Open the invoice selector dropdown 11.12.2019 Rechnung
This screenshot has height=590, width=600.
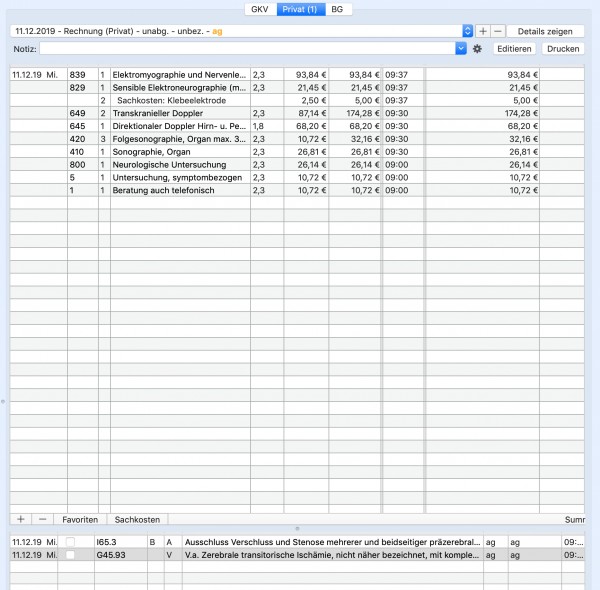(242, 31)
